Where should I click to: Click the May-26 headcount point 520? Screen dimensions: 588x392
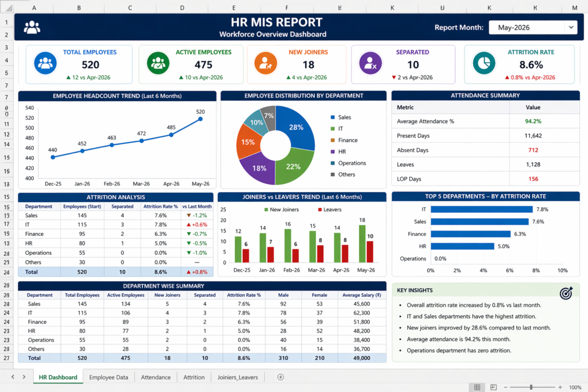click(200, 119)
